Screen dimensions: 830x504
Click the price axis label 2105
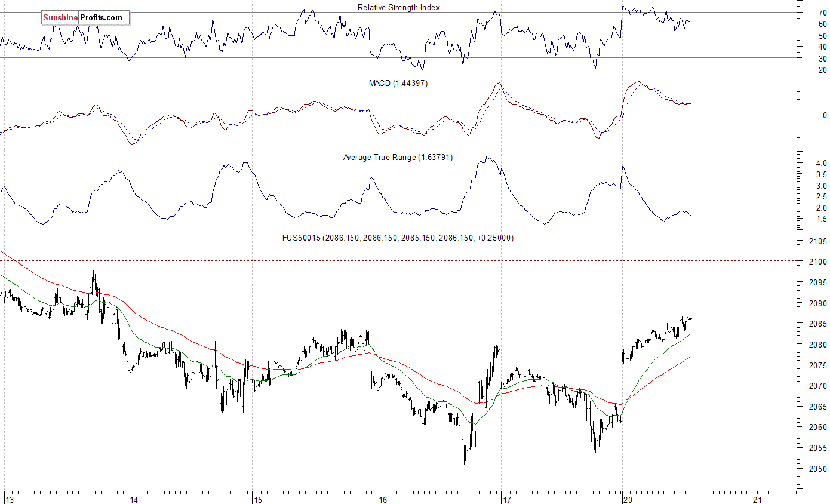819,241
